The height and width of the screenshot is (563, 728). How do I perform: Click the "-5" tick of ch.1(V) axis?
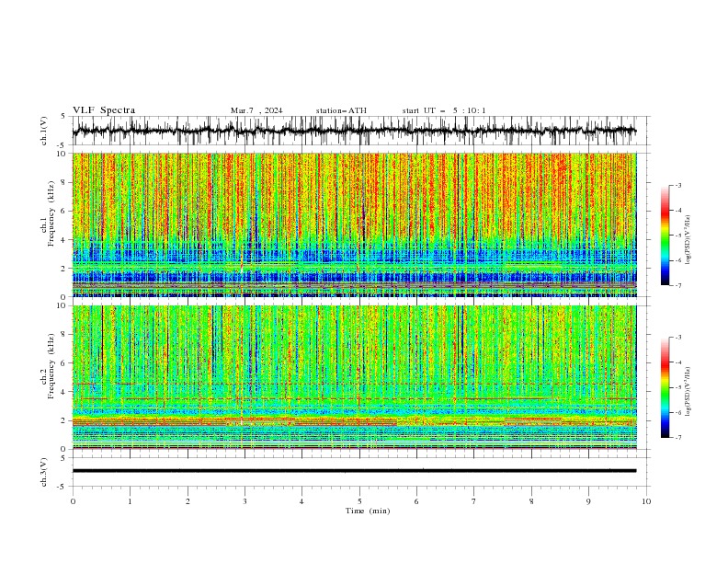[x=62, y=145]
